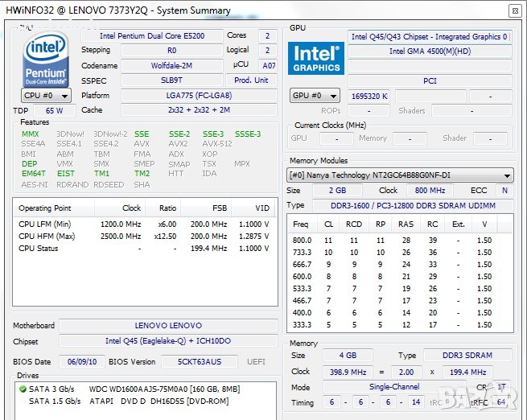Click the Prod. Unit button
Image resolution: width=527 pixels, height=420 pixels.
click(251, 80)
